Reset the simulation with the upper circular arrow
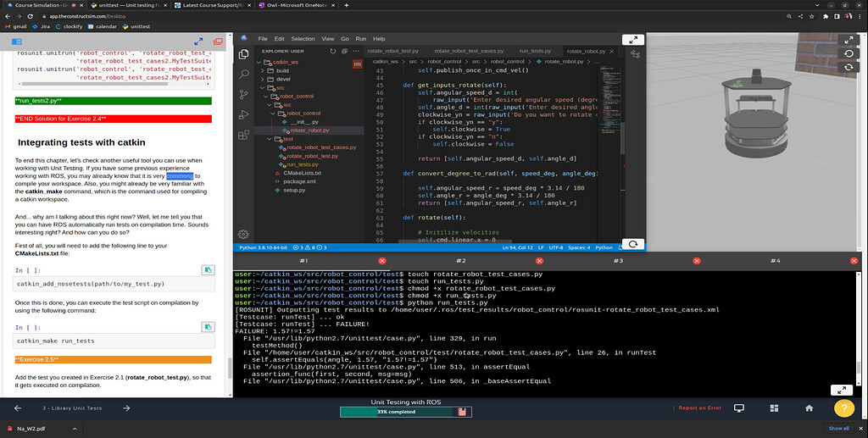868x438 pixels. tap(848, 53)
